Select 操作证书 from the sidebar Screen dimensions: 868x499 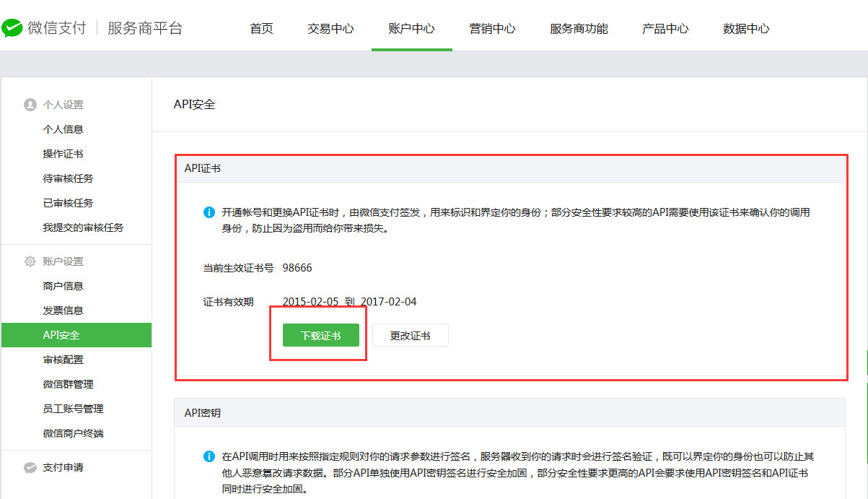click(63, 154)
